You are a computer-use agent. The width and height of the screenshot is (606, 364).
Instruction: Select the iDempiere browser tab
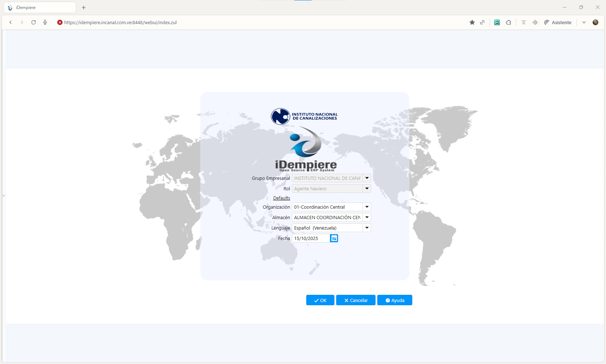click(40, 8)
